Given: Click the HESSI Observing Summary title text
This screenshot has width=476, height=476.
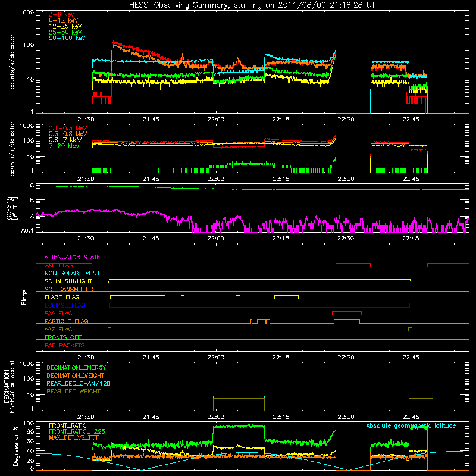Looking at the screenshot, I should click(x=252, y=5).
